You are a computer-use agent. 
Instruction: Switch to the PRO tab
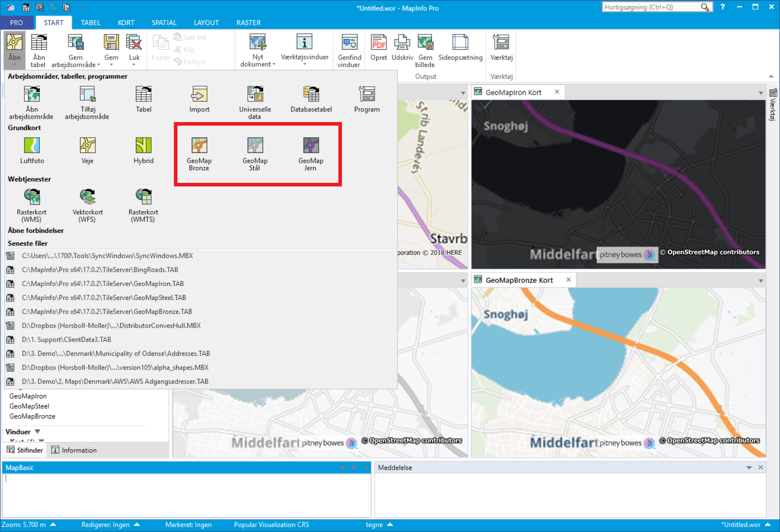(17, 22)
